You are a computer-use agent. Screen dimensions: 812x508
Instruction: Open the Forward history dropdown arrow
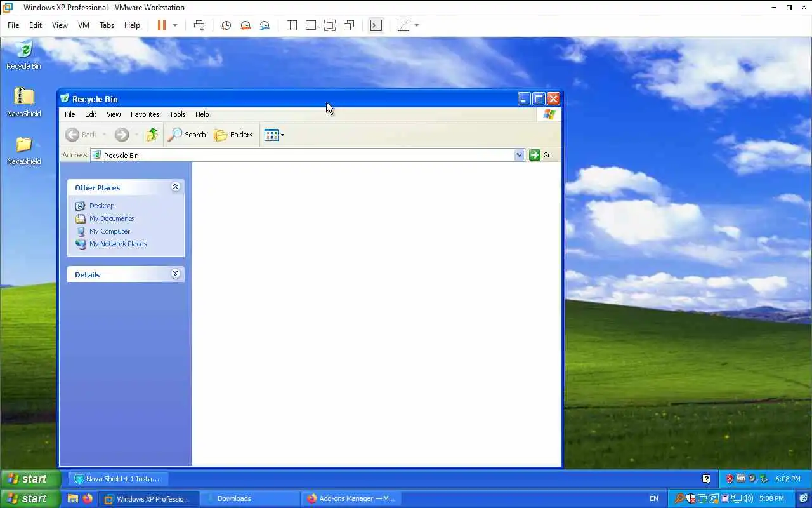[136, 135]
